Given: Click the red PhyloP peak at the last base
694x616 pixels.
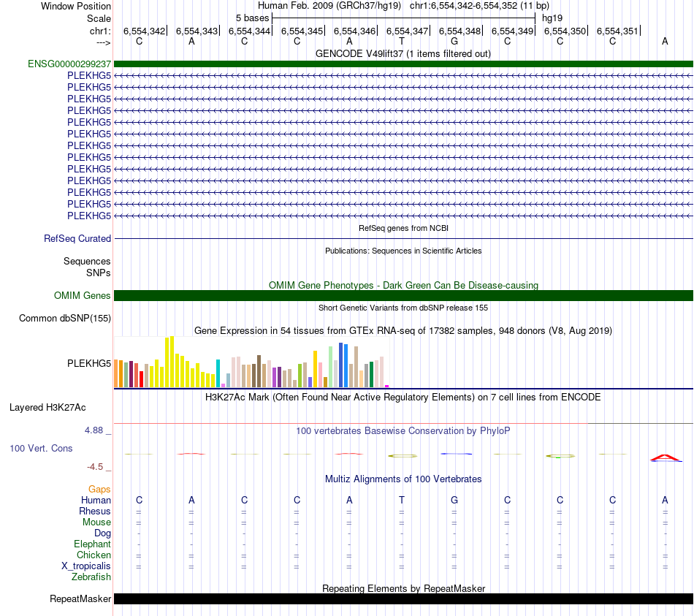Looking at the screenshot, I should pos(665,457).
